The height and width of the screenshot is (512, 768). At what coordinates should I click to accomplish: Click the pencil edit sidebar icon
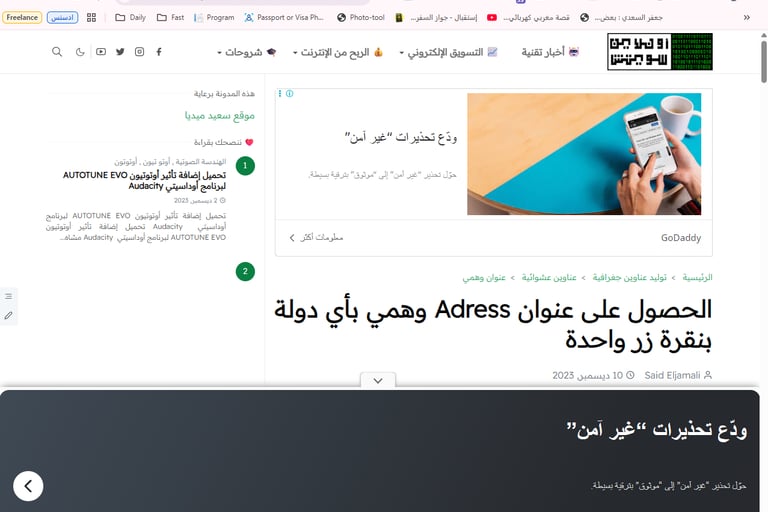pyautogui.click(x=8, y=316)
